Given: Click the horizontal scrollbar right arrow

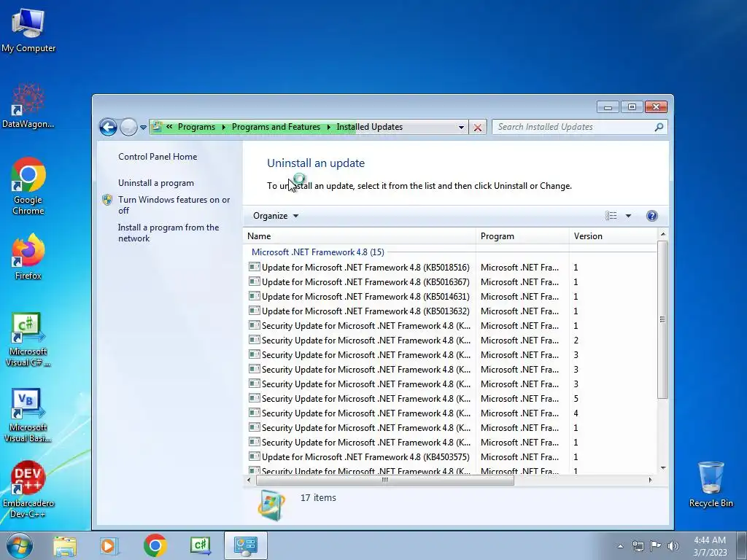Looking at the screenshot, I should [x=650, y=480].
